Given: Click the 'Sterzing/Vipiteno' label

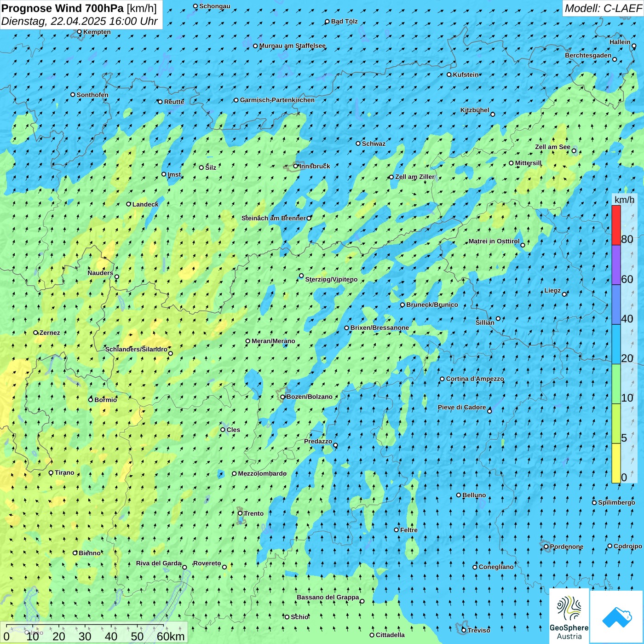Looking at the screenshot, I should click(331, 279).
